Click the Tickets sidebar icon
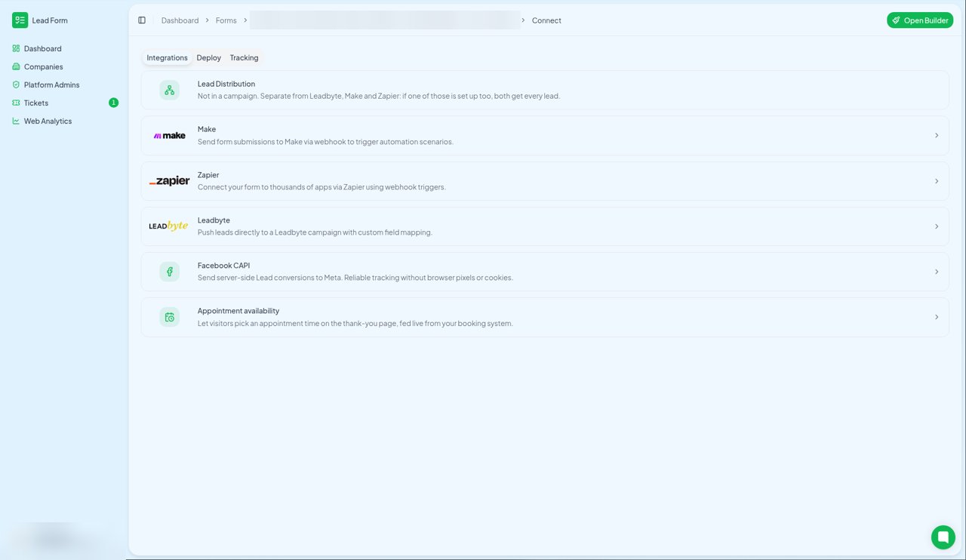Image resolution: width=966 pixels, height=560 pixels. (16, 103)
